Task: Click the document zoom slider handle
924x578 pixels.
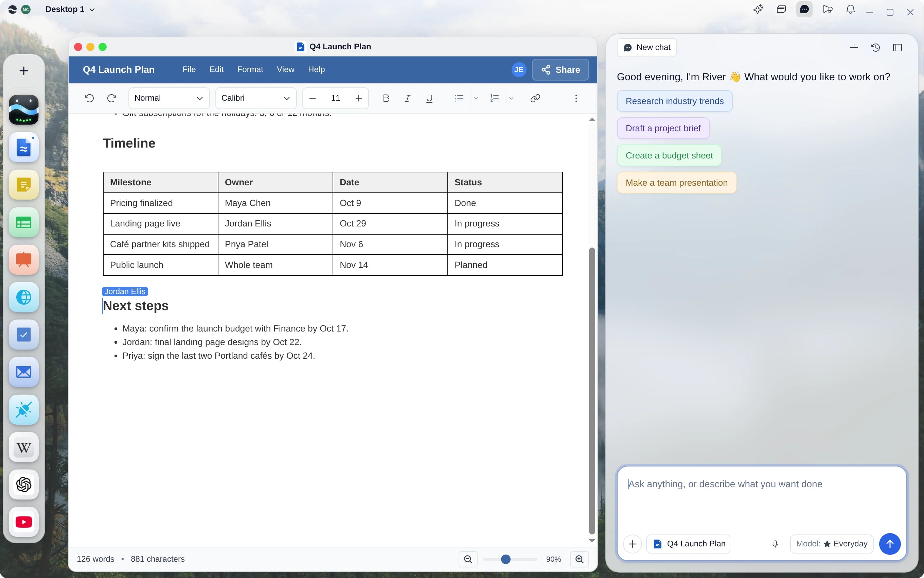Action: click(x=505, y=559)
